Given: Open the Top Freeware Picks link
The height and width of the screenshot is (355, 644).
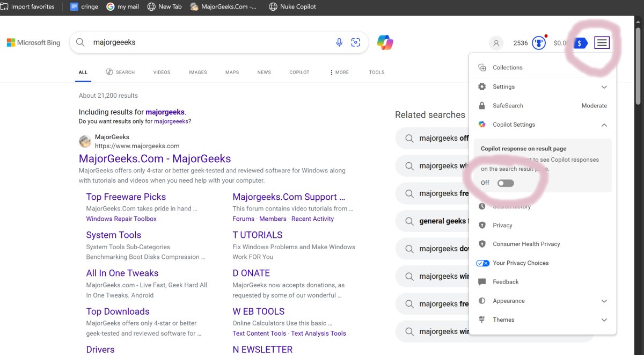Looking at the screenshot, I should pos(126,197).
